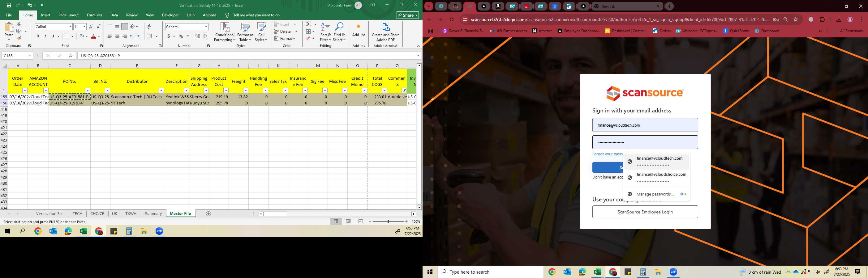Open the QuickBooks bookmark

click(x=736, y=31)
